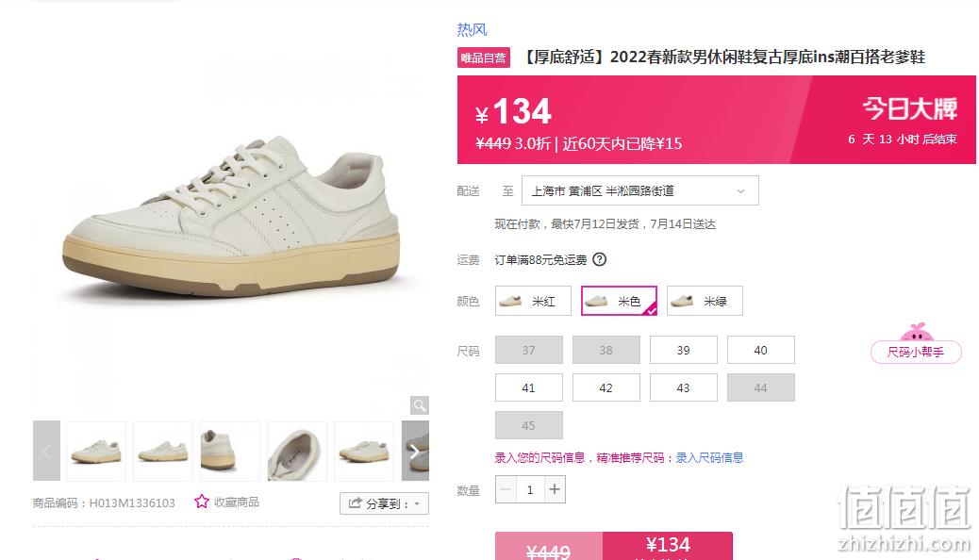Select the 米红 color option
The image size is (979, 560).
533,301
